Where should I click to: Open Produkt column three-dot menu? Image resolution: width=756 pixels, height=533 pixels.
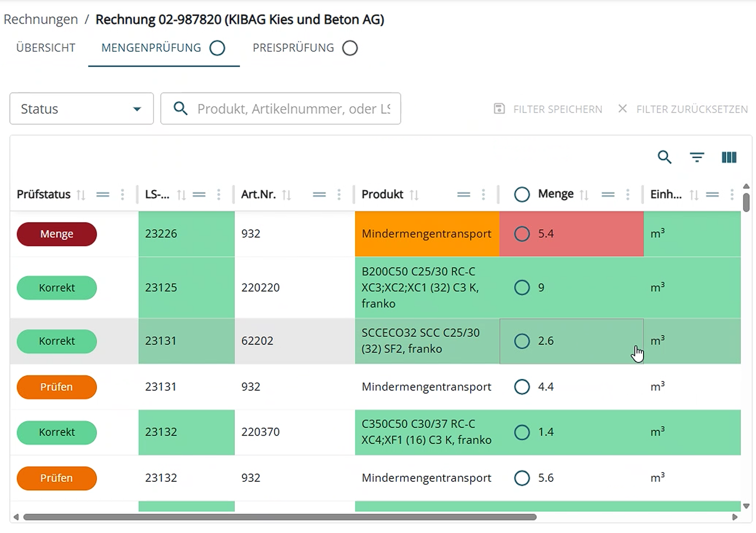coord(483,195)
